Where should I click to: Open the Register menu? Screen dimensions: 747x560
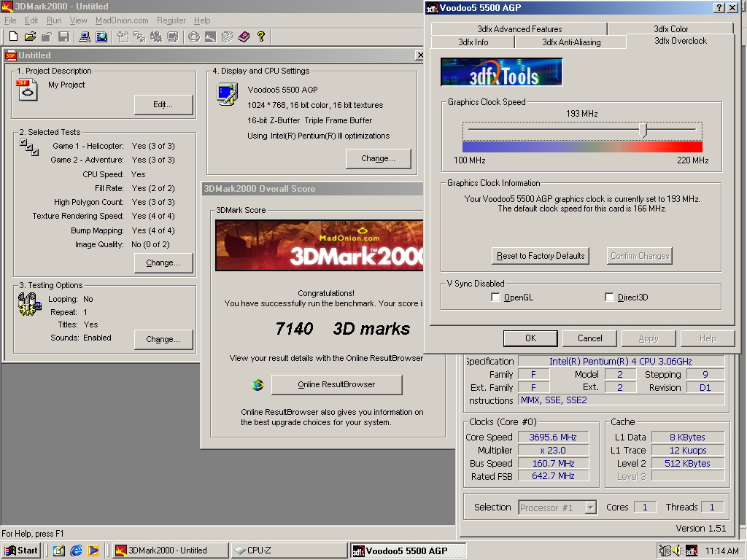pos(171,20)
